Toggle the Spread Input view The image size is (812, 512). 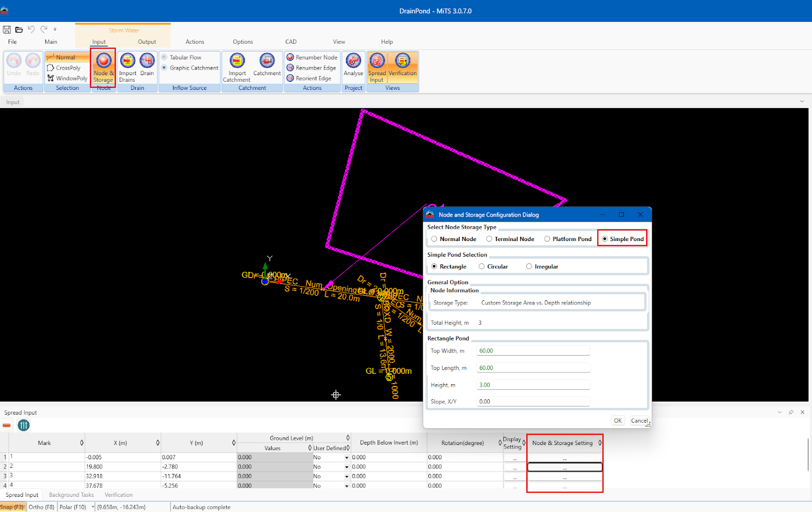[x=377, y=68]
